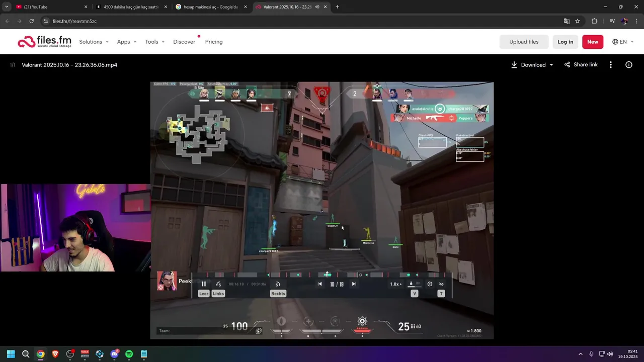Click the Log in button
Viewport: 644px width, 362px height.
click(x=565, y=42)
